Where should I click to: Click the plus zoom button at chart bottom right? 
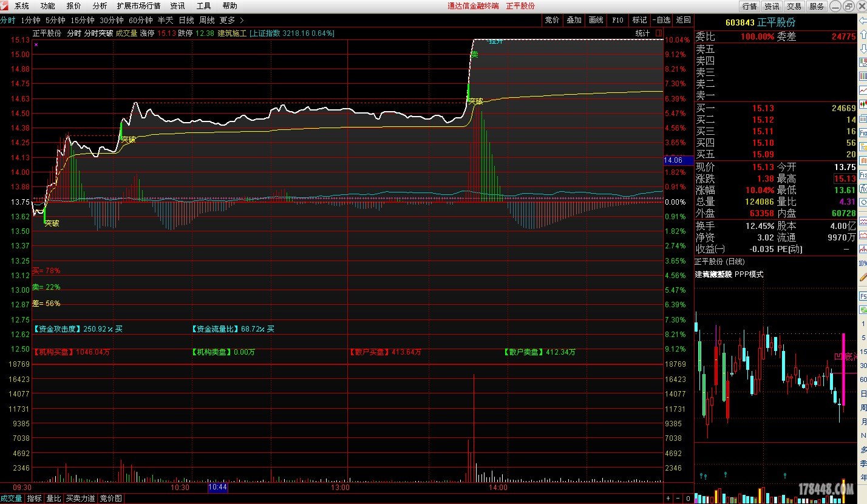click(668, 499)
